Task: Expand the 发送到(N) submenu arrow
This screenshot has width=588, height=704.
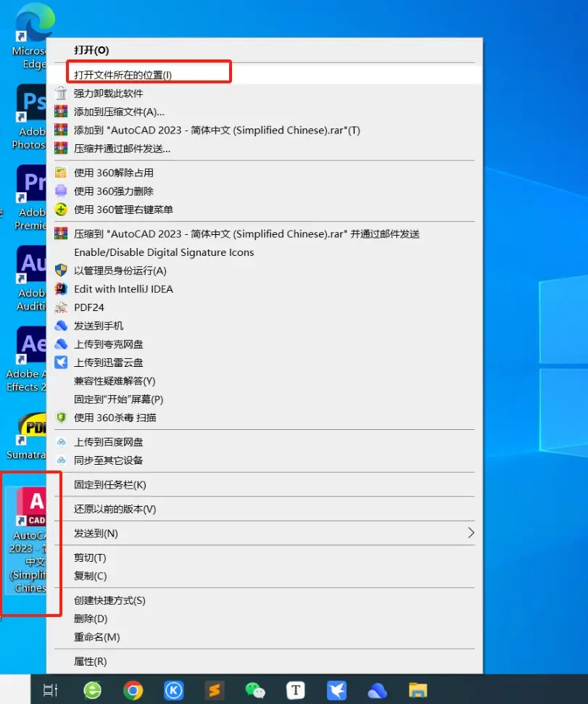Action: click(471, 533)
